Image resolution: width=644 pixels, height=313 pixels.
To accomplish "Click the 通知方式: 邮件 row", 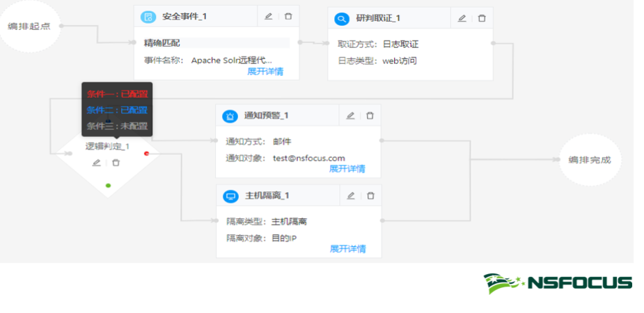I will pyautogui.click(x=258, y=141).
